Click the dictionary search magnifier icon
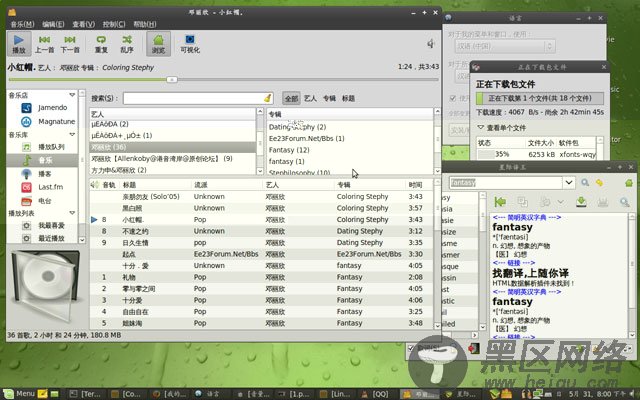The width and height of the screenshot is (640, 400). [x=585, y=182]
